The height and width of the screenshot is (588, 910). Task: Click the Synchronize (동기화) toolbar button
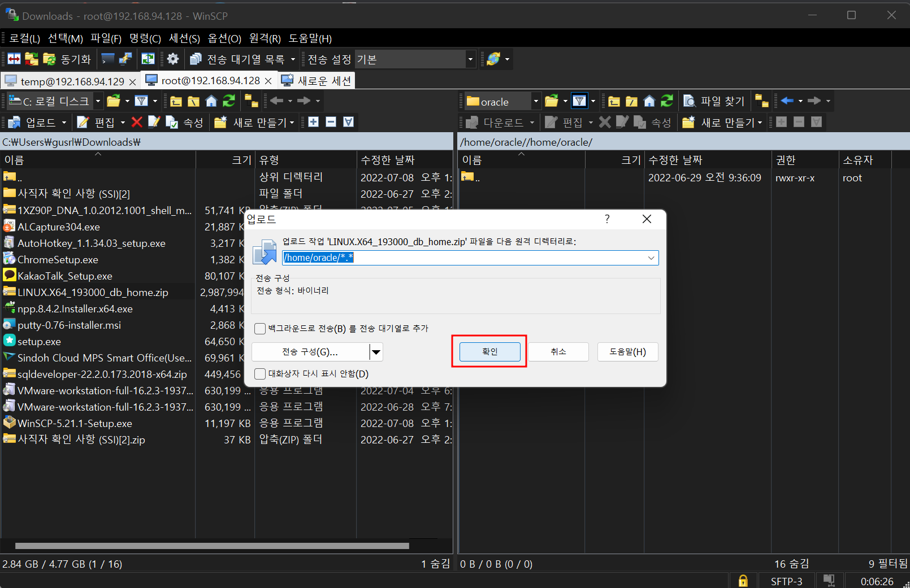pyautogui.click(x=67, y=59)
